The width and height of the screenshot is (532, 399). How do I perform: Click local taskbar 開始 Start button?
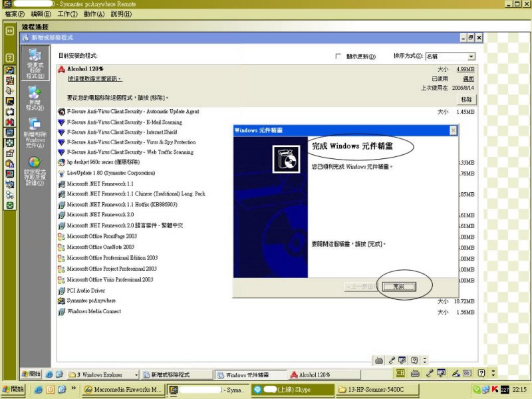pos(13,389)
